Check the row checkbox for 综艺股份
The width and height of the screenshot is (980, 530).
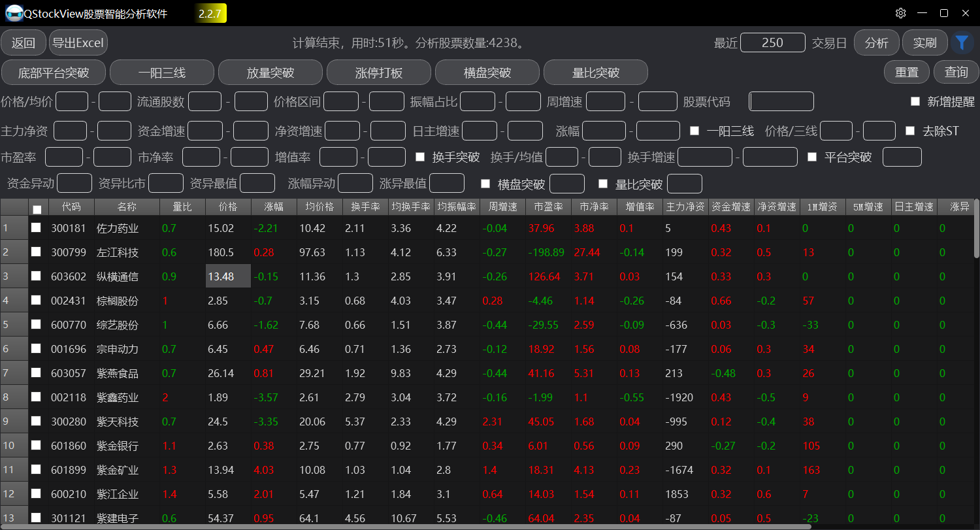(36, 324)
